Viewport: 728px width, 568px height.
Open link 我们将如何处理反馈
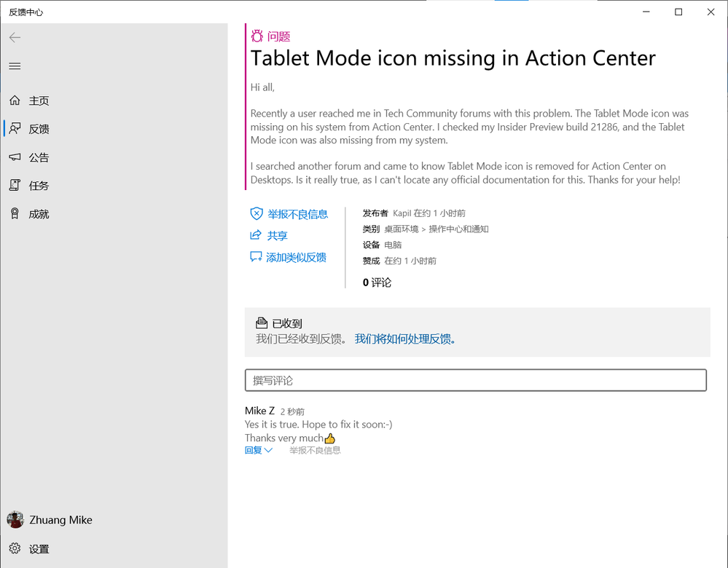(404, 339)
